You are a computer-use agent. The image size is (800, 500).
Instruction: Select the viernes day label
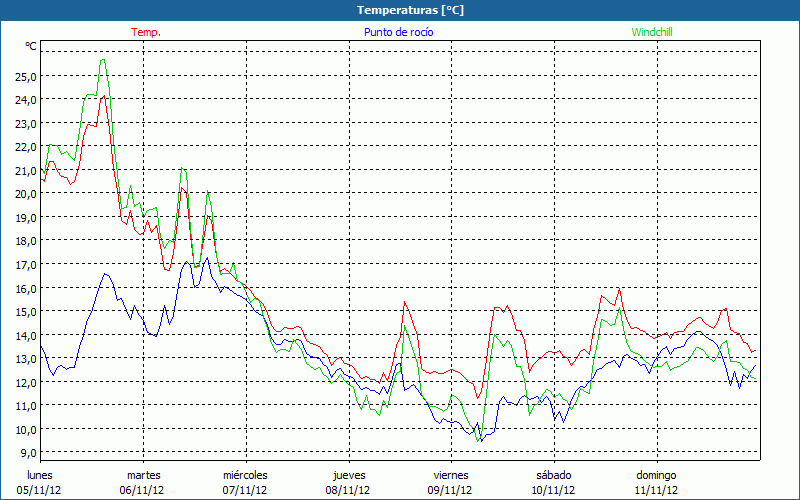click(x=450, y=475)
